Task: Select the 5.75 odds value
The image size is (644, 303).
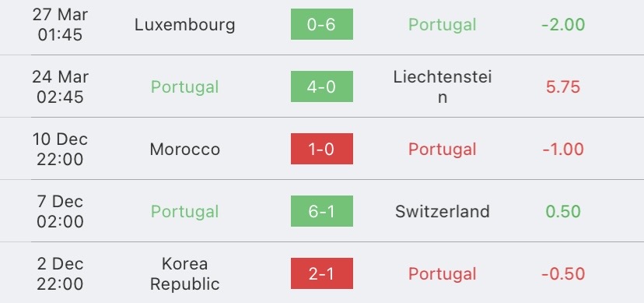Action: tap(563, 86)
